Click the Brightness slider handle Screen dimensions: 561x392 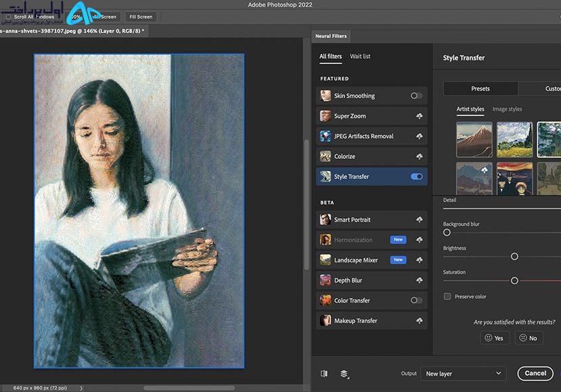point(514,257)
